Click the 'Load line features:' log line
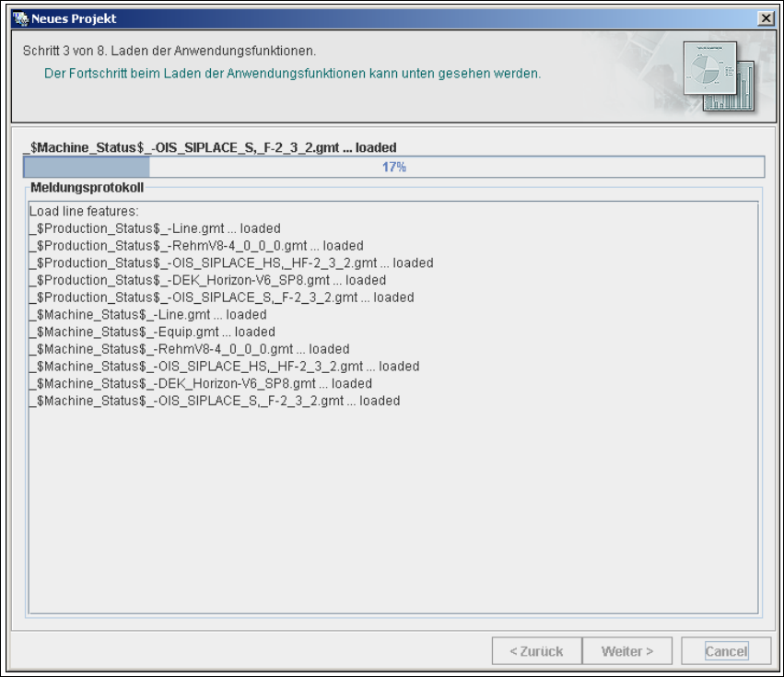The width and height of the screenshot is (784, 677). (x=84, y=211)
